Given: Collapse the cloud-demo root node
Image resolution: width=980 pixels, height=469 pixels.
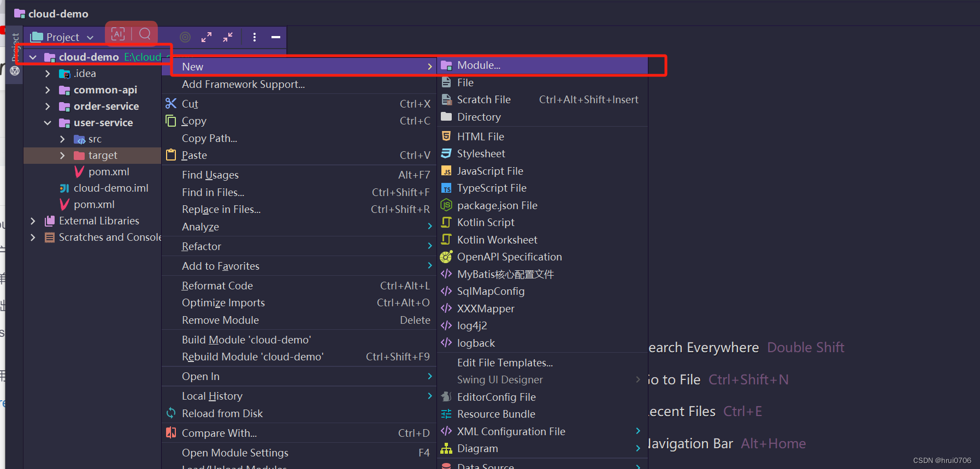Looking at the screenshot, I should pos(33,57).
